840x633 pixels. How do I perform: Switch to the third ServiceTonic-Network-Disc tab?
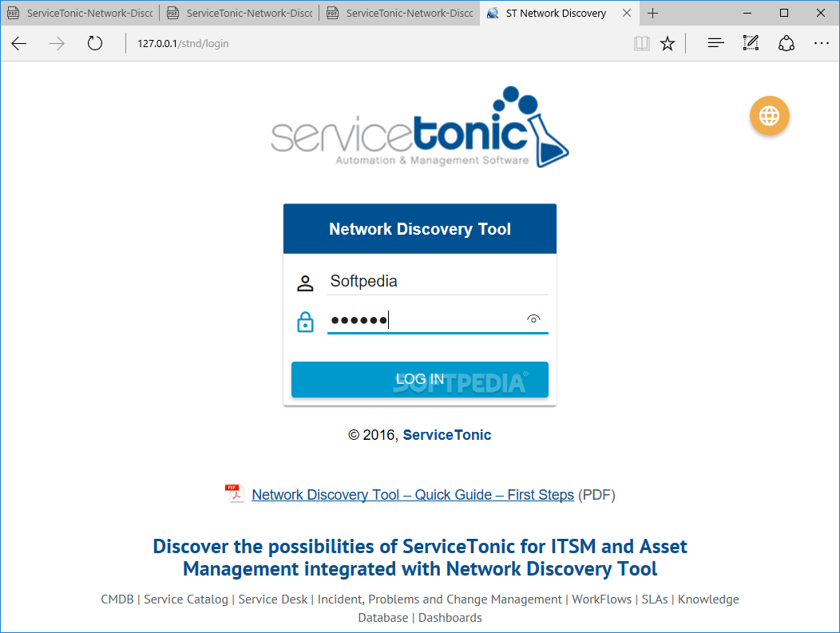click(400, 13)
